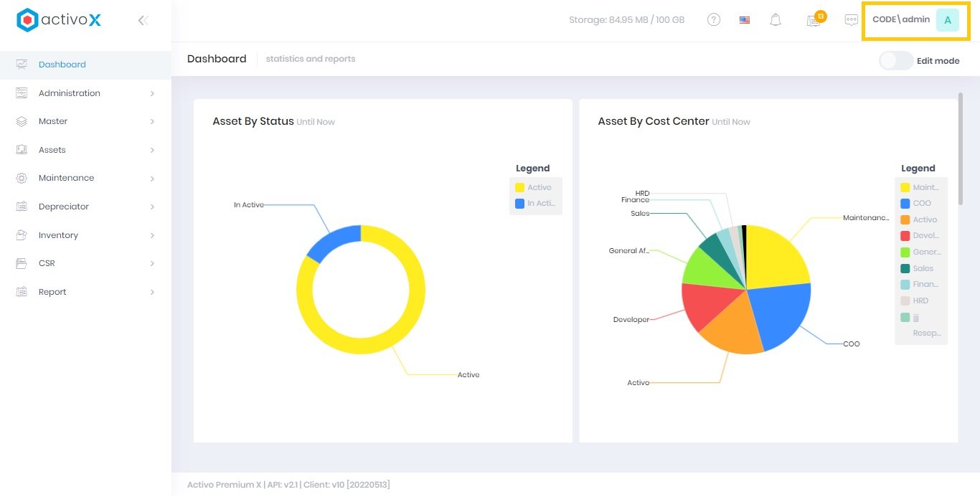Image resolution: width=980 pixels, height=497 pixels.
Task: Expand the Inventory sidebar chevron
Action: point(152,235)
